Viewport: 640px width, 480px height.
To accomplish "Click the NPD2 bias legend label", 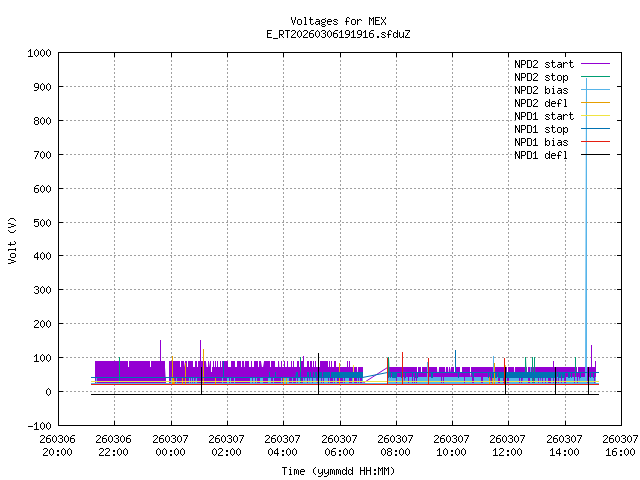I will 541,90.
